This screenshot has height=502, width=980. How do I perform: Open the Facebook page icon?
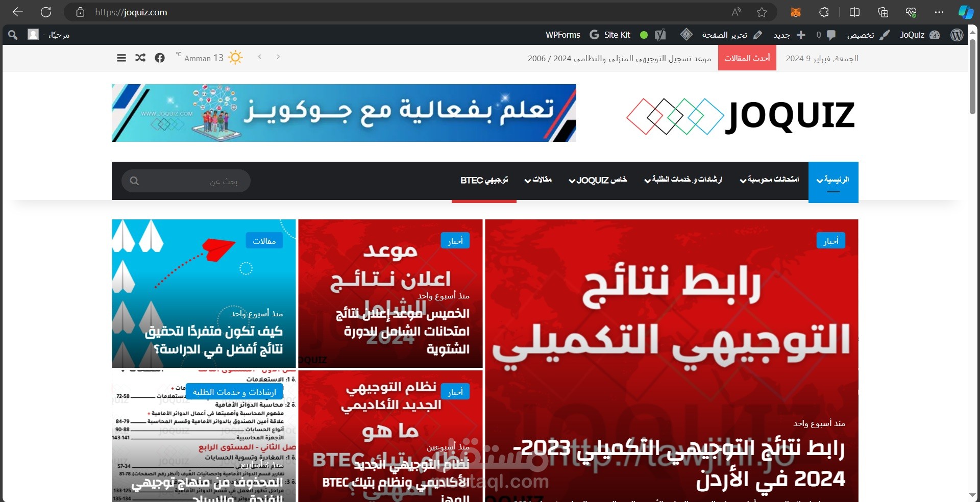(160, 58)
